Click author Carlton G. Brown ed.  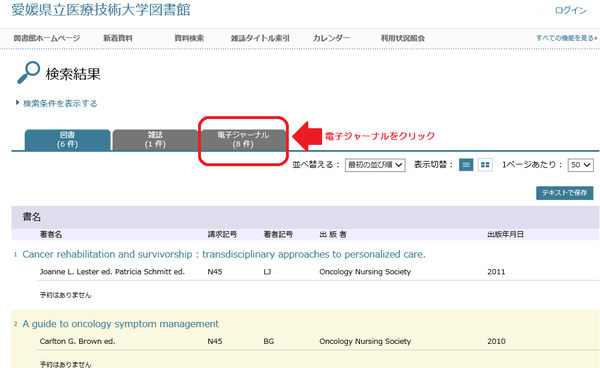coord(77,341)
